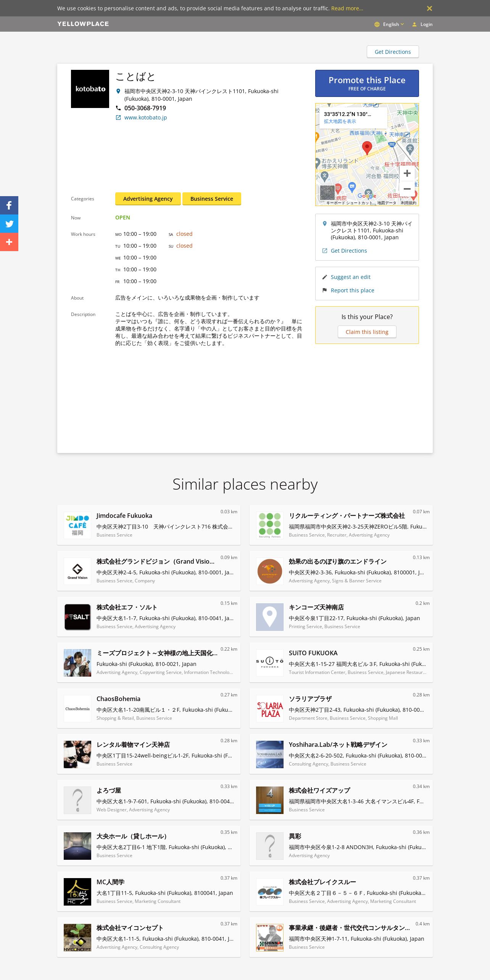The height and width of the screenshot is (980, 490).
Task: Open Jimdocafe Fukuoka listing
Action: tap(124, 516)
